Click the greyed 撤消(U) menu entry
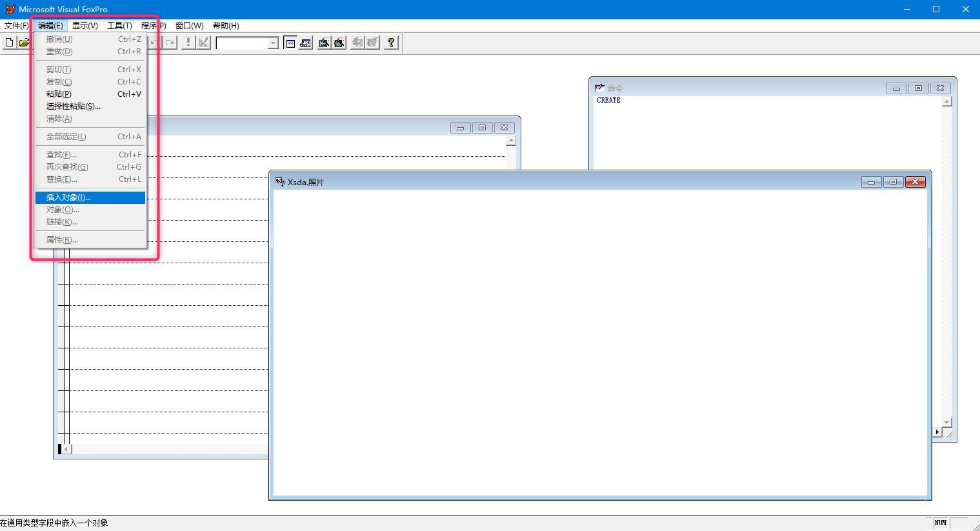980x531 pixels. (90, 39)
